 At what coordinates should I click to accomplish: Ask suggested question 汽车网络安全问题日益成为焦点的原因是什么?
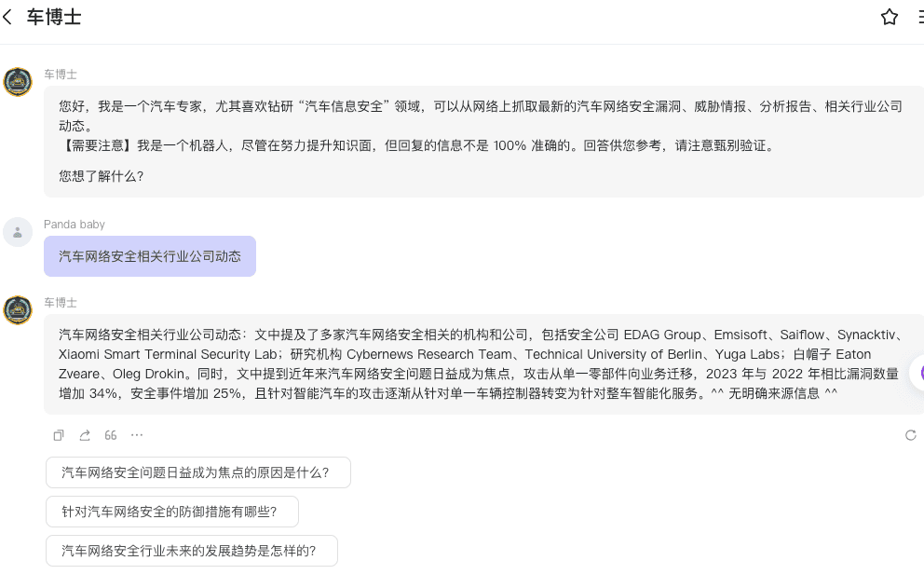point(197,472)
